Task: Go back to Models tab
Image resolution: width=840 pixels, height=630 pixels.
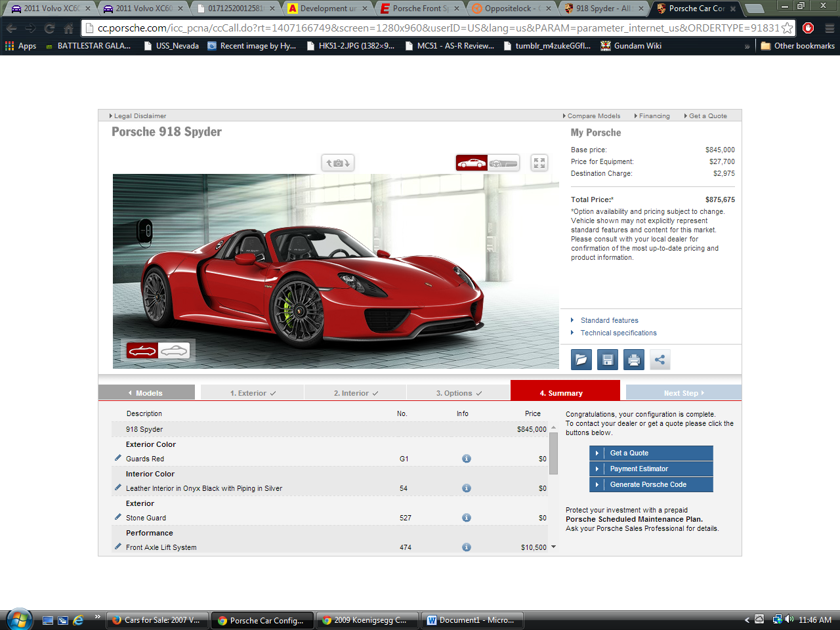Action: click(146, 392)
